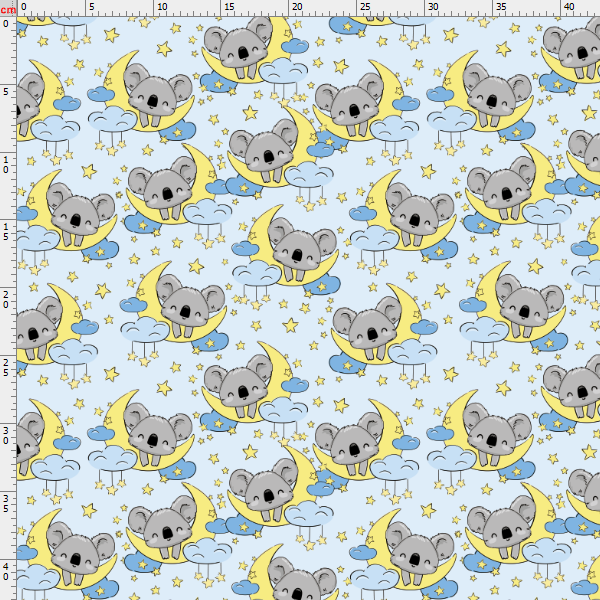Click the 20 mark on vertical ruler

click(6, 300)
